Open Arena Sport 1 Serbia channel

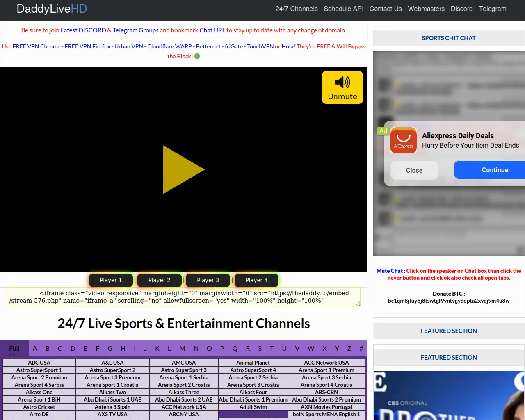(184, 377)
